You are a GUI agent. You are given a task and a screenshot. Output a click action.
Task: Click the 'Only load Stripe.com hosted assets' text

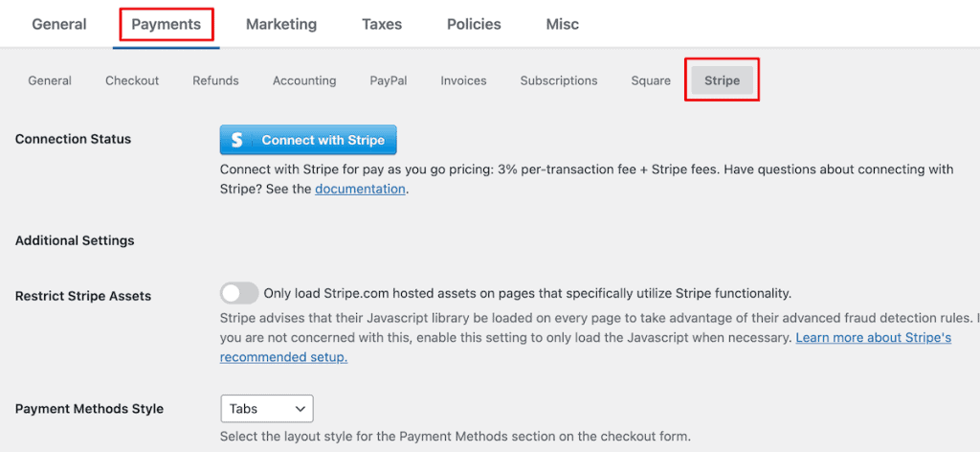coord(527,293)
